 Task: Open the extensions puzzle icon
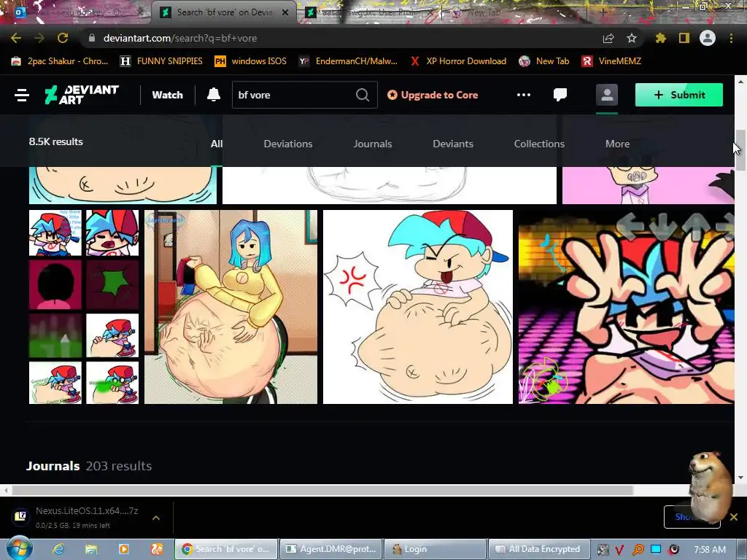point(661,38)
